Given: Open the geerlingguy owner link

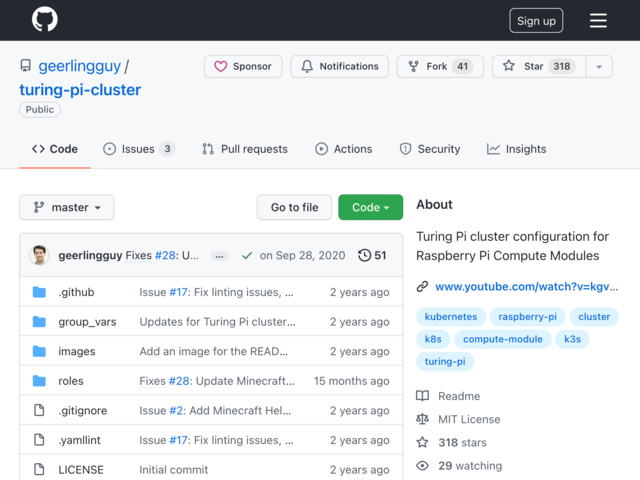Looking at the screenshot, I should 80,66.
